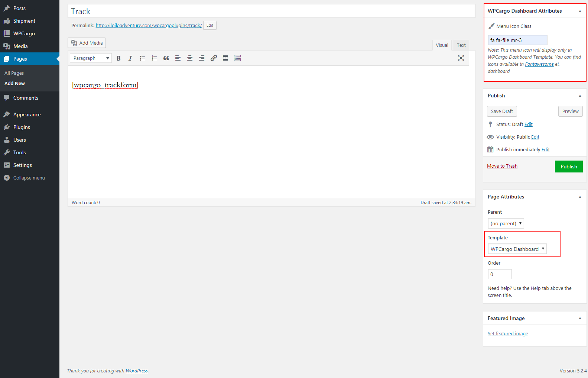588x378 pixels.
Task: Insert or edit a link
Action: (214, 58)
